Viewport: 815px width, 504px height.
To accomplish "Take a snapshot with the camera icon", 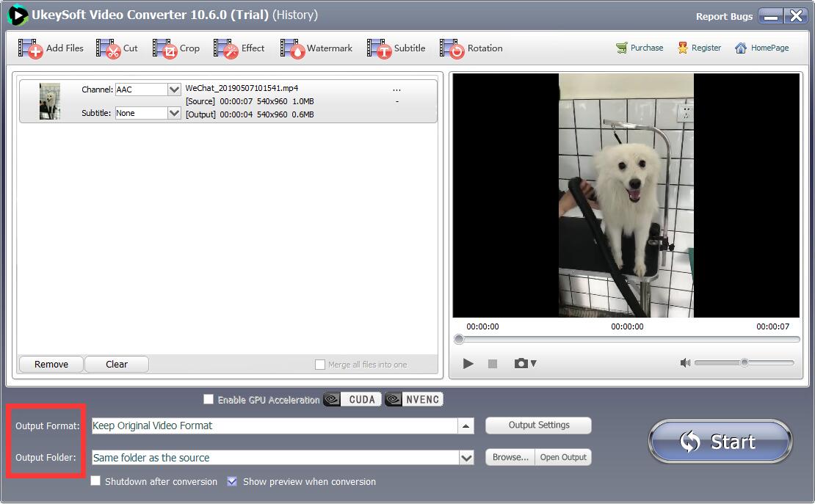I will [x=521, y=363].
